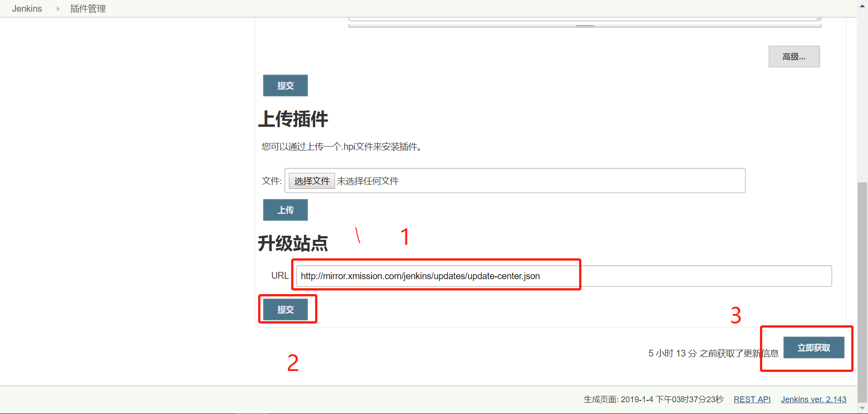This screenshot has height=414, width=868.
Task: Click the 上传插件 heading
Action: tap(293, 119)
